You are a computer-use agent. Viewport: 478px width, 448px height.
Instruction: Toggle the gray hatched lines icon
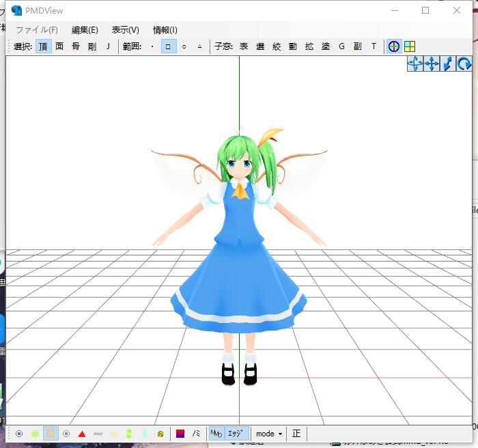click(x=98, y=434)
